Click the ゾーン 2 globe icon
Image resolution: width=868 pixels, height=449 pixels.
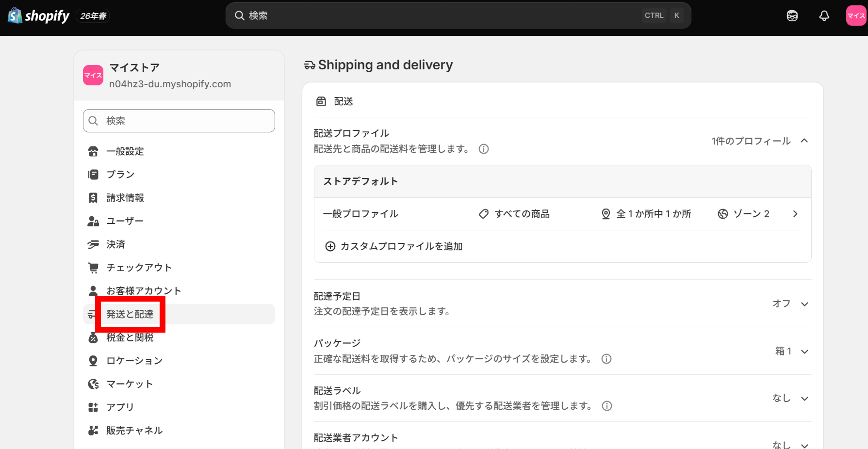[x=723, y=214]
